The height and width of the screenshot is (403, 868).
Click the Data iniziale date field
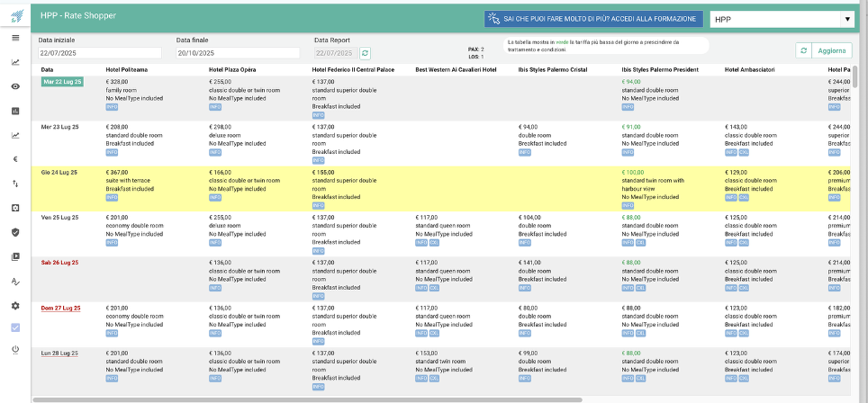tap(99, 53)
